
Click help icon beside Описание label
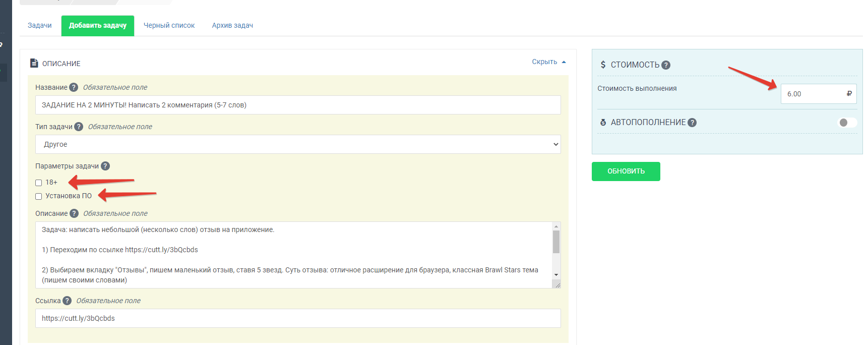point(74,213)
